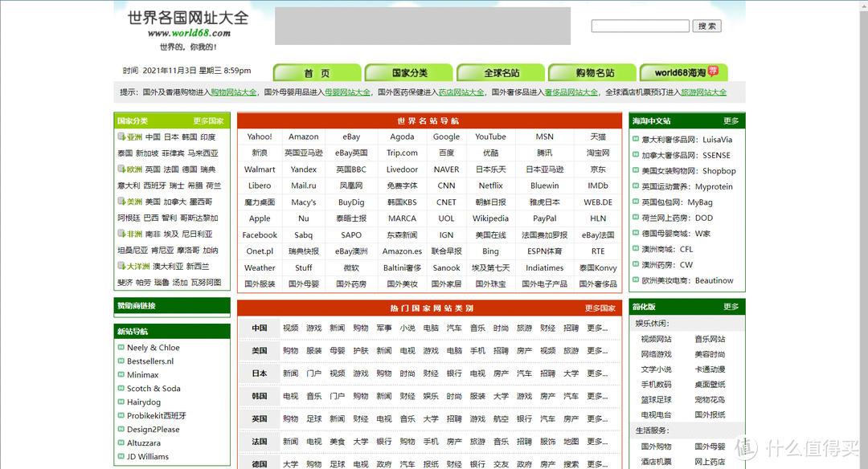The width and height of the screenshot is (868, 469).
Task: Switch to the 购物名站 tab
Action: pos(593,73)
